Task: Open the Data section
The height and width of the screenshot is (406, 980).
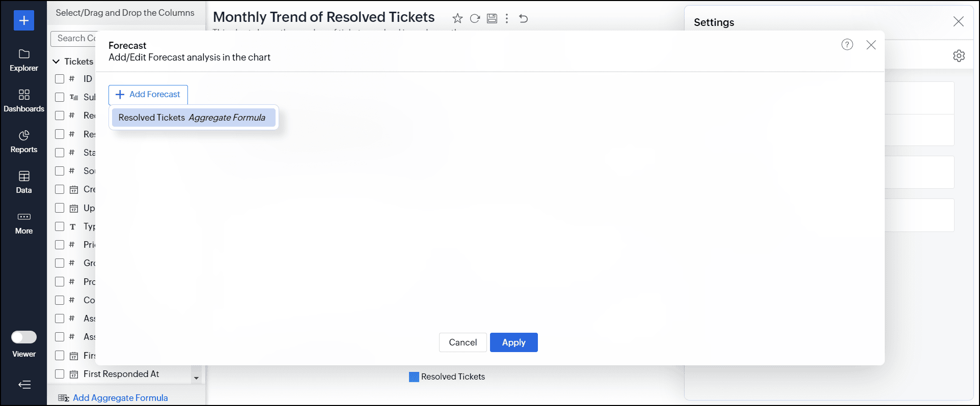Action: pyautogui.click(x=24, y=182)
